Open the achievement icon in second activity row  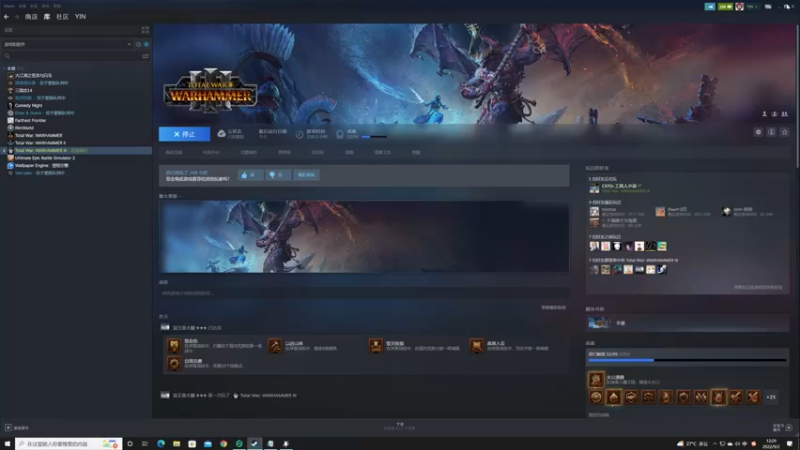pyautogui.click(x=174, y=363)
